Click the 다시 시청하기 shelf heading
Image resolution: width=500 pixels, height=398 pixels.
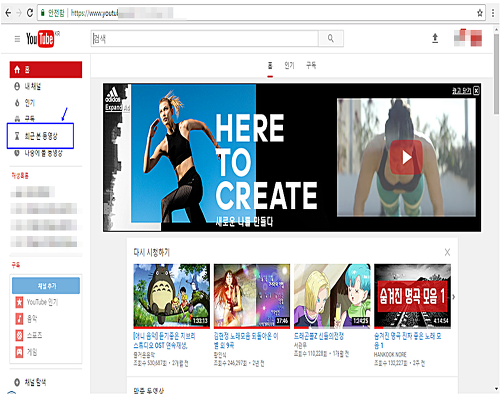point(151,252)
